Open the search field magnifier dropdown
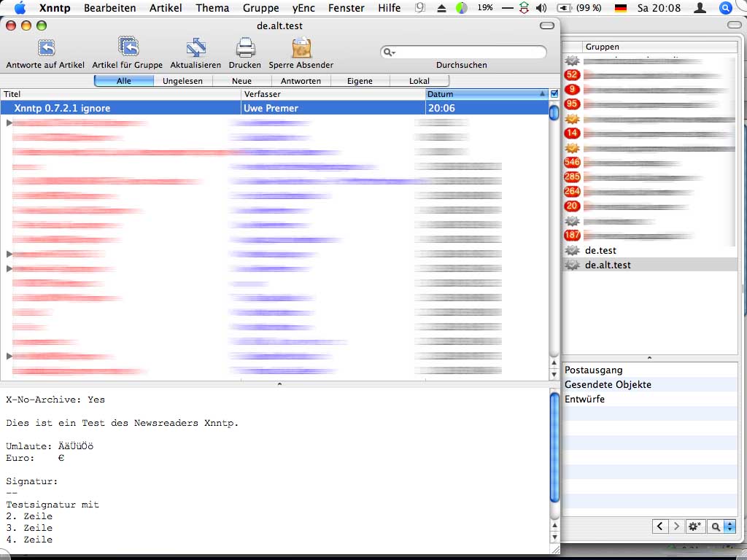This screenshot has height=560, width=747. pyautogui.click(x=390, y=52)
